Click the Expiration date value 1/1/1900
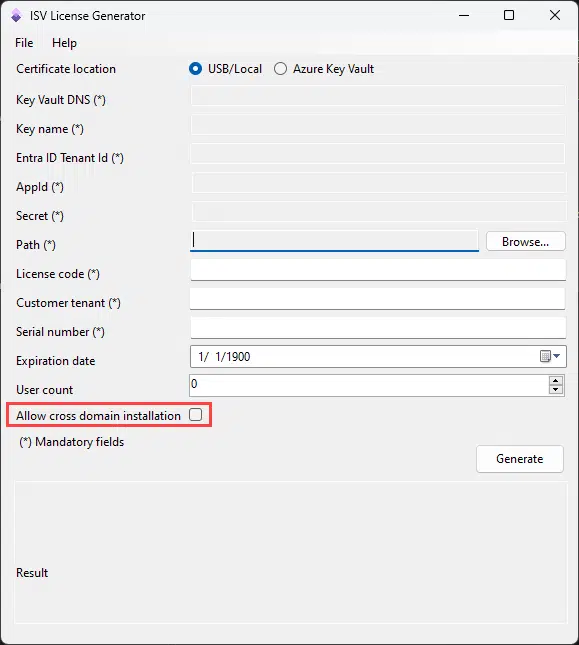 pos(224,357)
